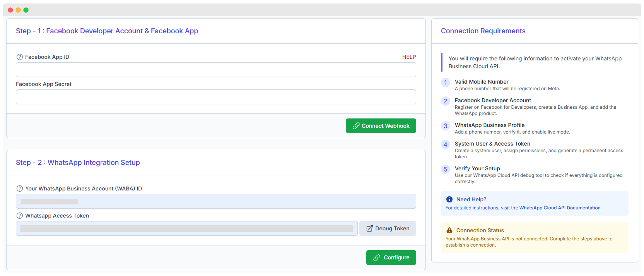Click the green maximize window button
This screenshot has width=644, height=276.
[26, 10]
